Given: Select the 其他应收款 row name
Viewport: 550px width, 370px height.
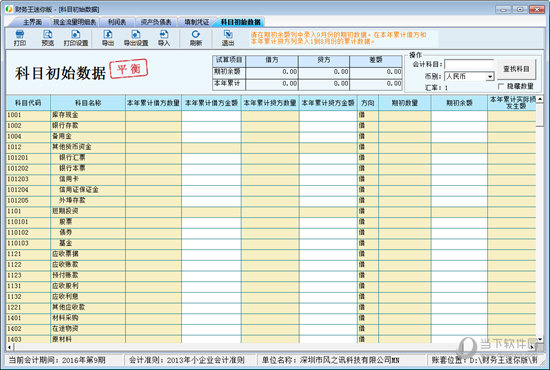Looking at the screenshot, I should coord(69,308).
